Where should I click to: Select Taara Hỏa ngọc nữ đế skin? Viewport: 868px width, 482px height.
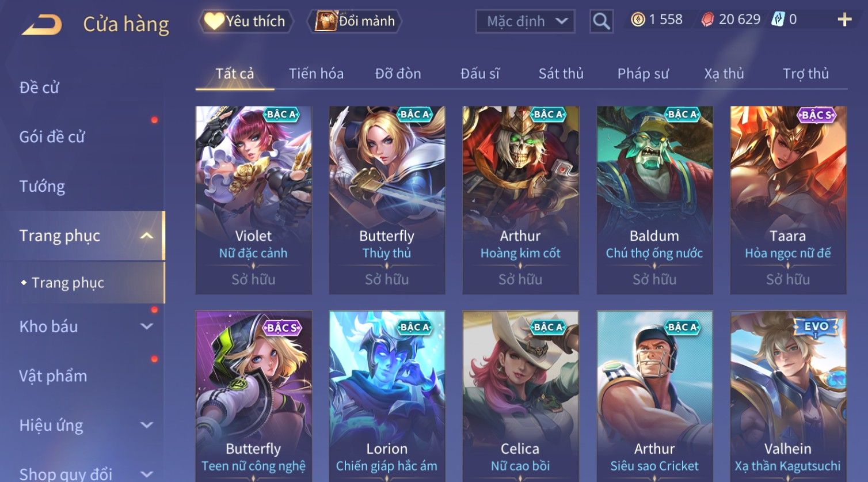point(788,200)
